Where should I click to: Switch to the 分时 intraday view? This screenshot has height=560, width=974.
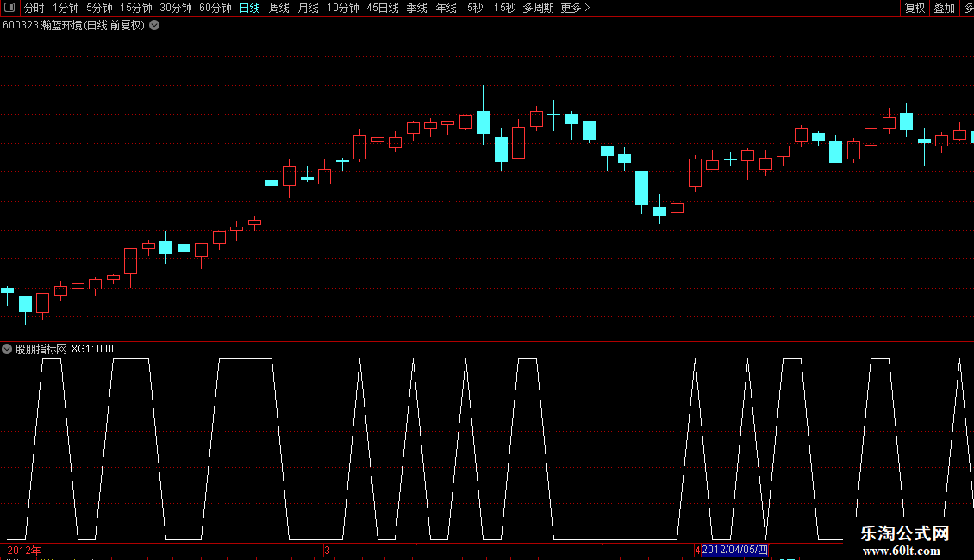point(34,8)
